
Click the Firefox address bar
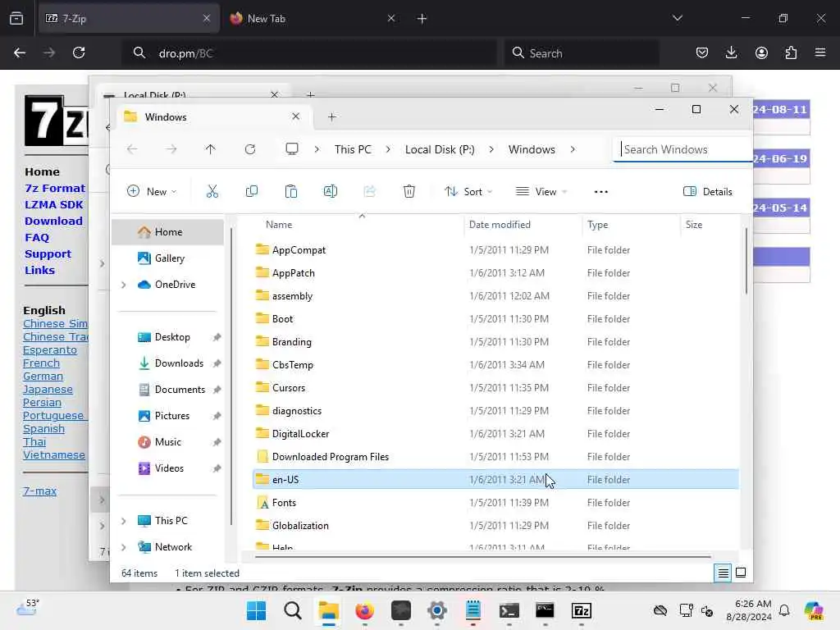click(309, 52)
